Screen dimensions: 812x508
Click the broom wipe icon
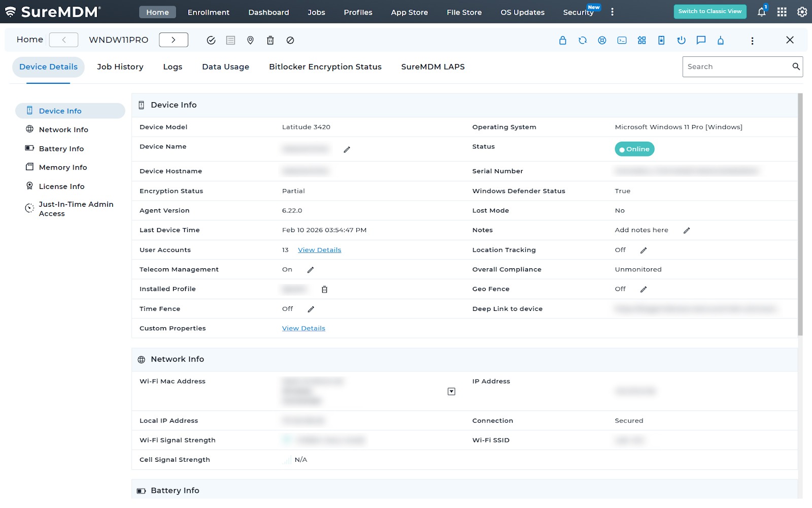tap(721, 40)
